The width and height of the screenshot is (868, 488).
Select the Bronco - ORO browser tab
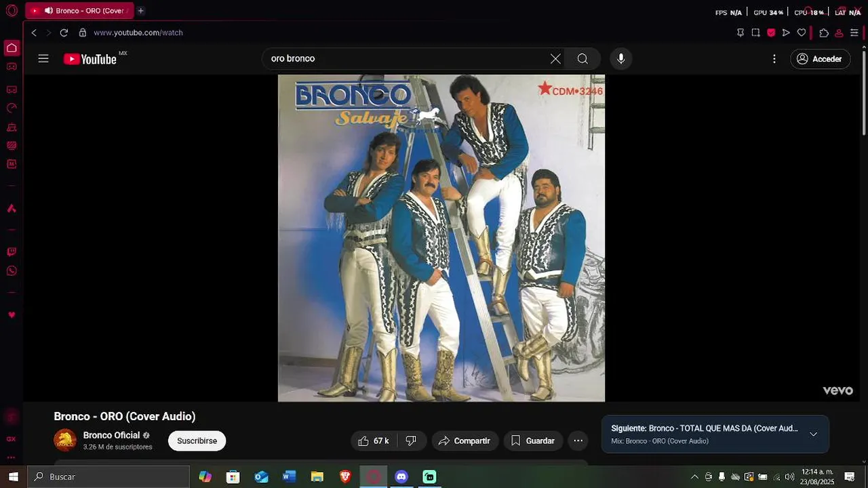[x=79, y=11]
